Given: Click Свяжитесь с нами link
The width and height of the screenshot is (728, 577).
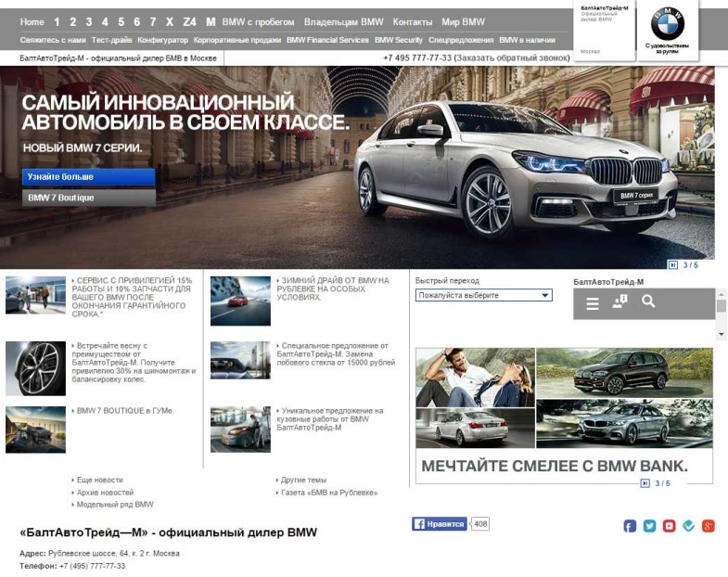Looking at the screenshot, I should coord(53,40).
